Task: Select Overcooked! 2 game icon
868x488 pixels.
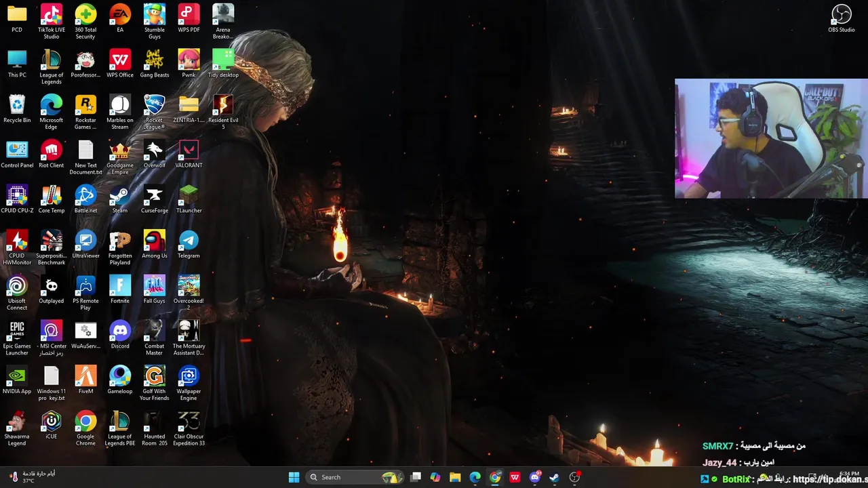Action: pos(189,293)
